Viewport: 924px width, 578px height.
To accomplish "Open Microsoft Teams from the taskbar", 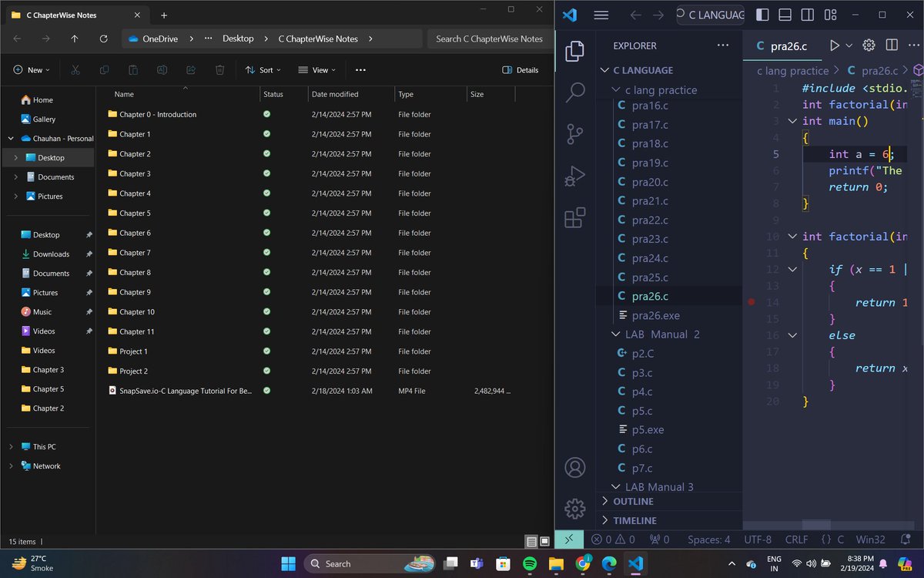I will [x=477, y=563].
